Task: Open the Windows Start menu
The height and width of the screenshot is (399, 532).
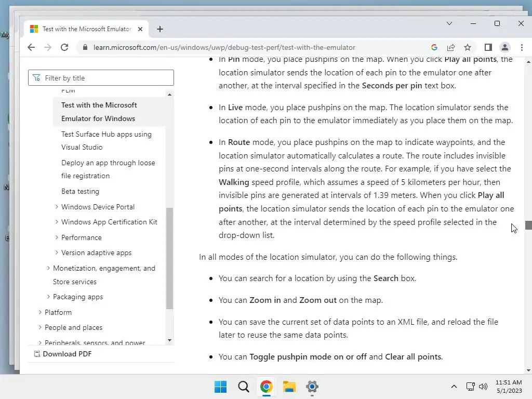Action: click(220, 387)
